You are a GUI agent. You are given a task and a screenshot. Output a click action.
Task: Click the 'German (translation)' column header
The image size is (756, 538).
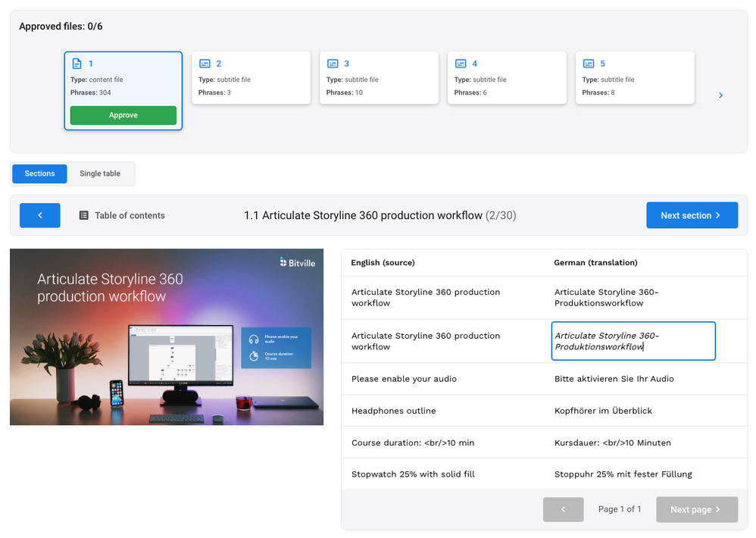click(595, 263)
